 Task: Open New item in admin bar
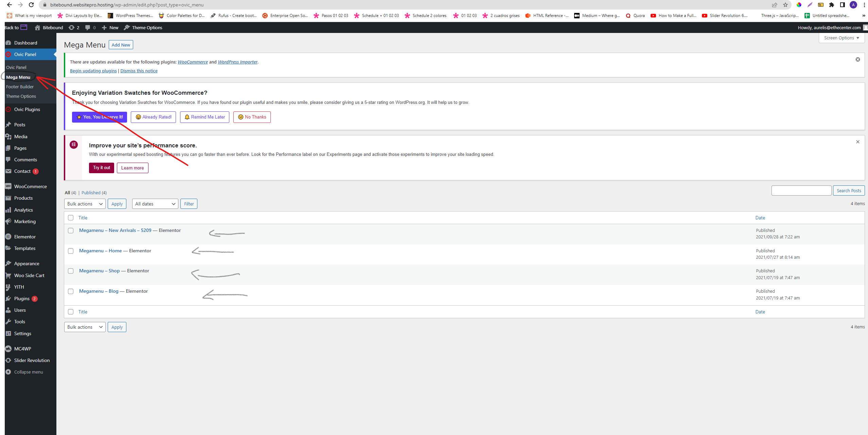(x=110, y=28)
